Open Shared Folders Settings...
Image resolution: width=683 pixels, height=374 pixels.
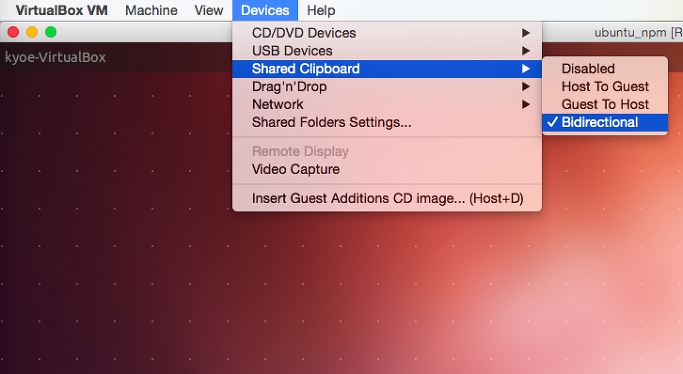(387, 122)
